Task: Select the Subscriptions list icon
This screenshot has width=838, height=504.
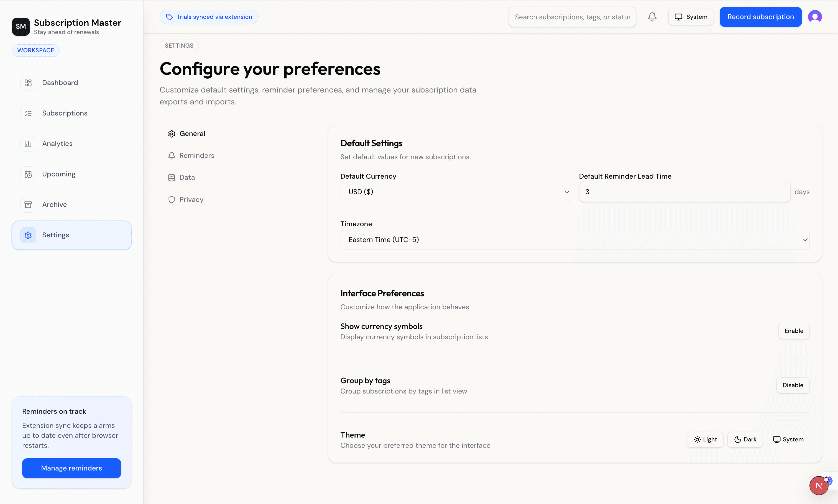Action: (28, 113)
